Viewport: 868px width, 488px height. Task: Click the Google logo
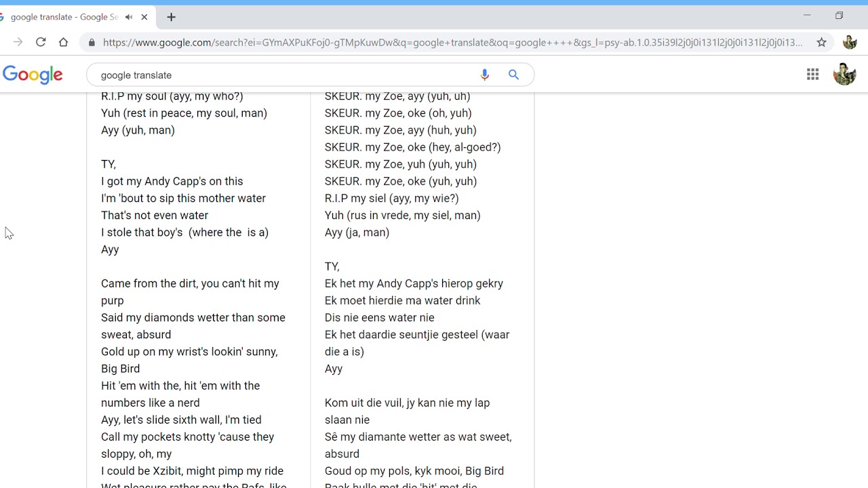[33, 75]
